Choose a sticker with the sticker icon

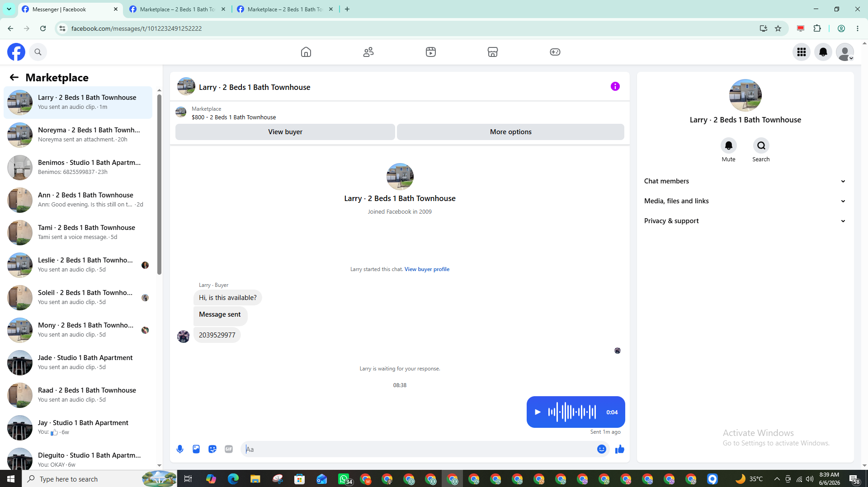(212, 449)
